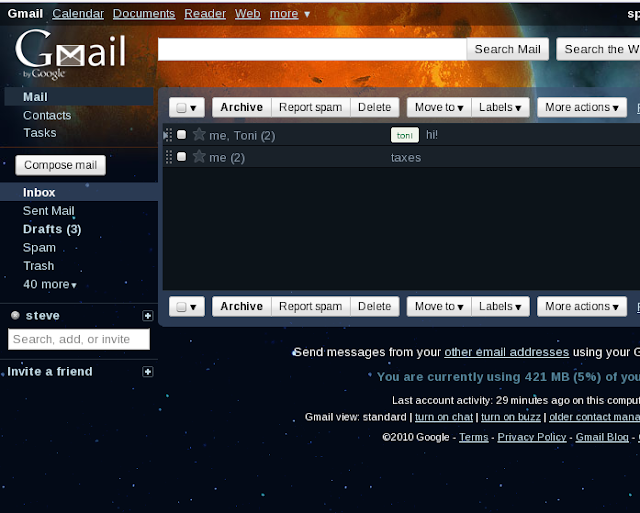
Task: Tick the bottom toolbar select-all checkbox
Action: pyautogui.click(x=181, y=307)
